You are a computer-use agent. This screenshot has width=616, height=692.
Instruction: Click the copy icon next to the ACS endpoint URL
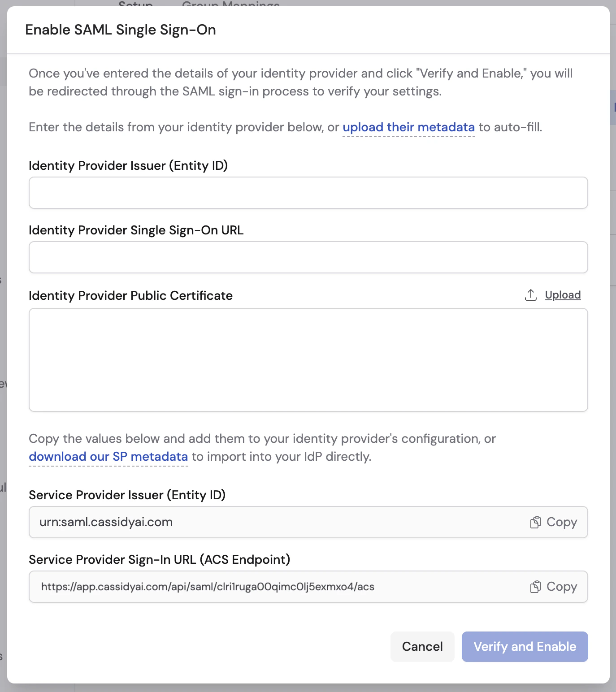[x=536, y=586]
